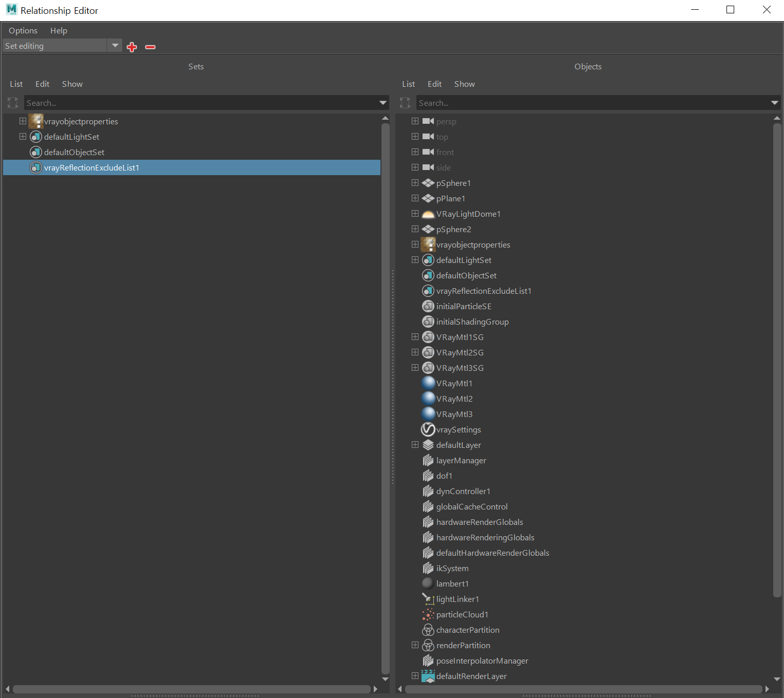
Task: Open the Objects panel Edit menu
Action: pyautogui.click(x=434, y=84)
